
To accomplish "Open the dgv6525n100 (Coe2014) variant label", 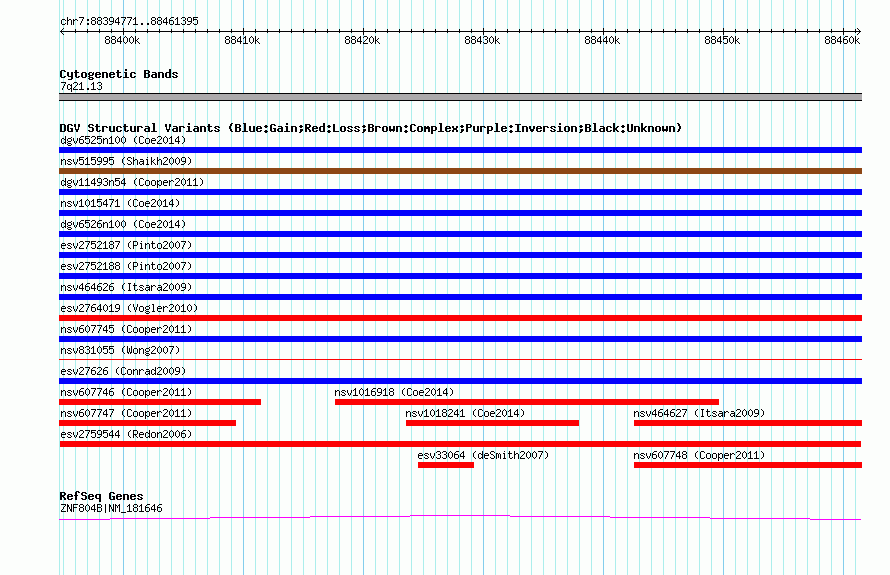I will click(123, 140).
